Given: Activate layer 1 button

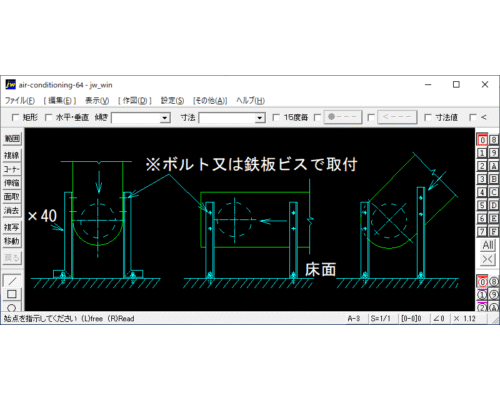Looking at the screenshot, I should 482,153.
